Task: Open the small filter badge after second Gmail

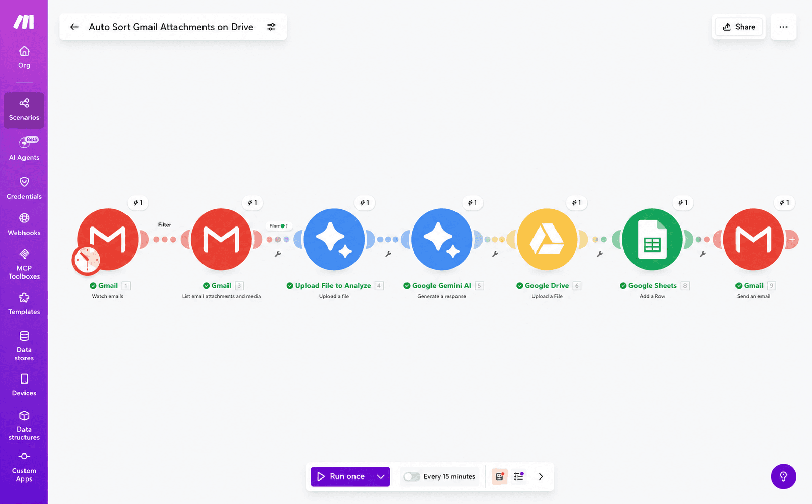Action: 278,225
